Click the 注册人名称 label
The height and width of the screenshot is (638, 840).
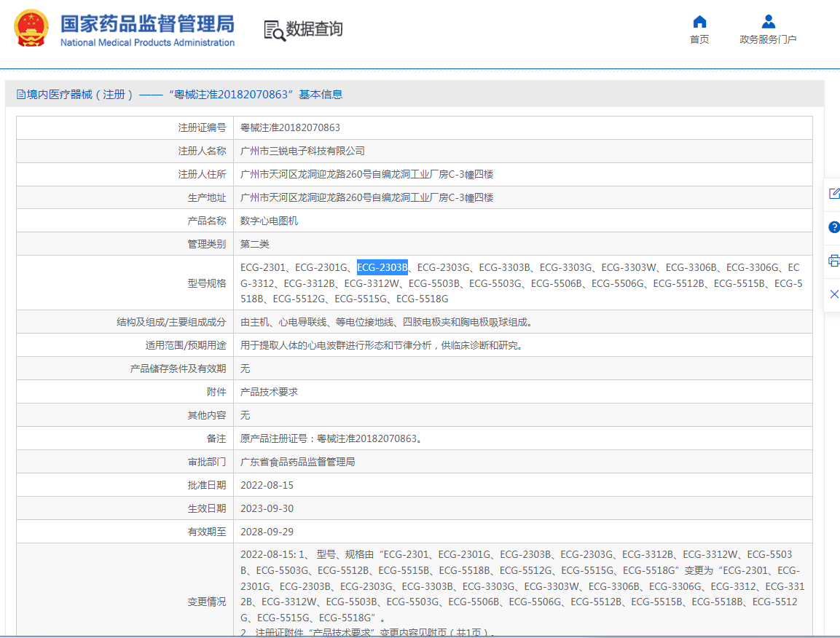(x=202, y=151)
